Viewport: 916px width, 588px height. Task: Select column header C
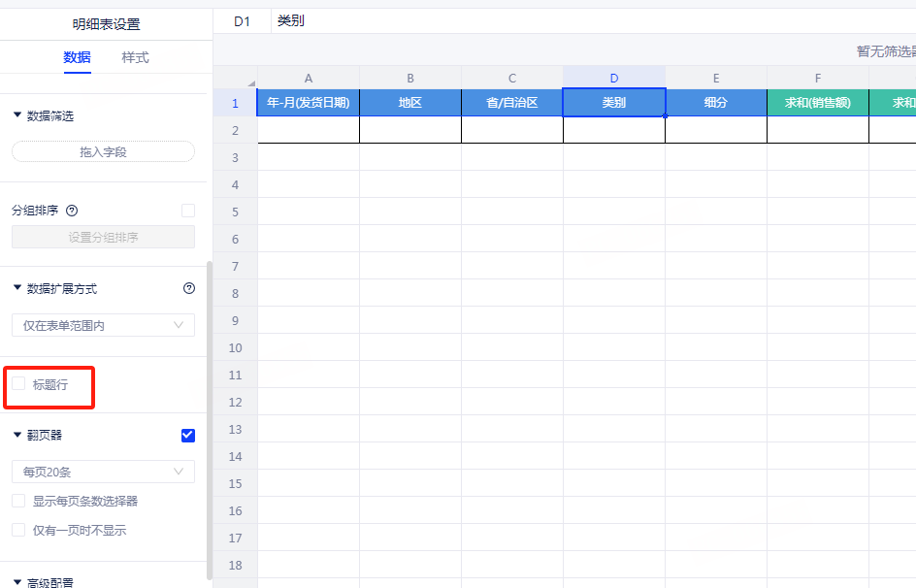pyautogui.click(x=511, y=79)
